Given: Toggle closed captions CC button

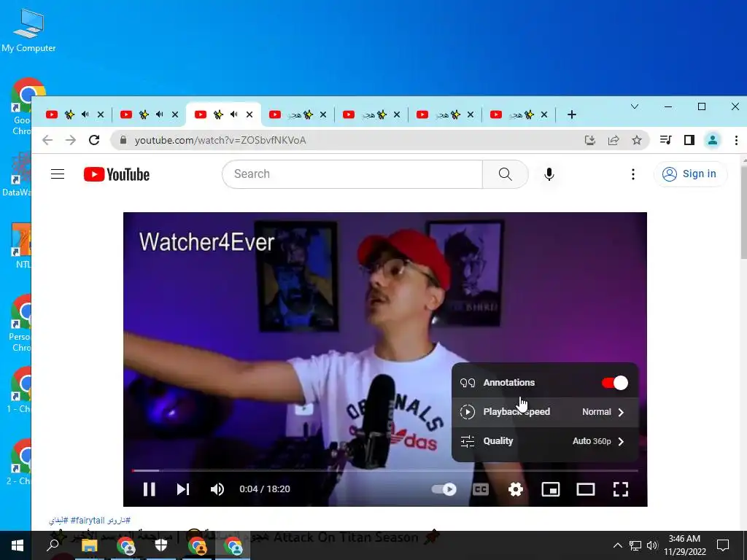Looking at the screenshot, I should coord(480,489).
